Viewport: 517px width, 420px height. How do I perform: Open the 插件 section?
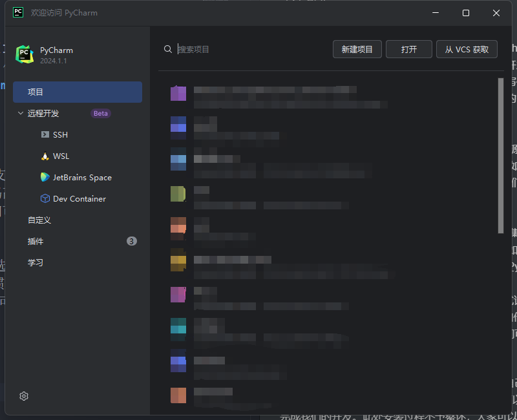point(36,241)
